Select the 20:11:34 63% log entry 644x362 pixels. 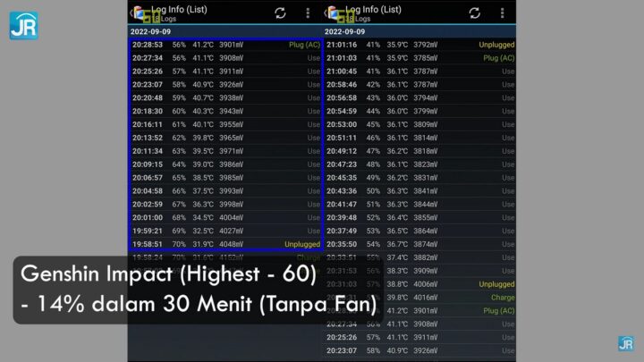(x=226, y=151)
